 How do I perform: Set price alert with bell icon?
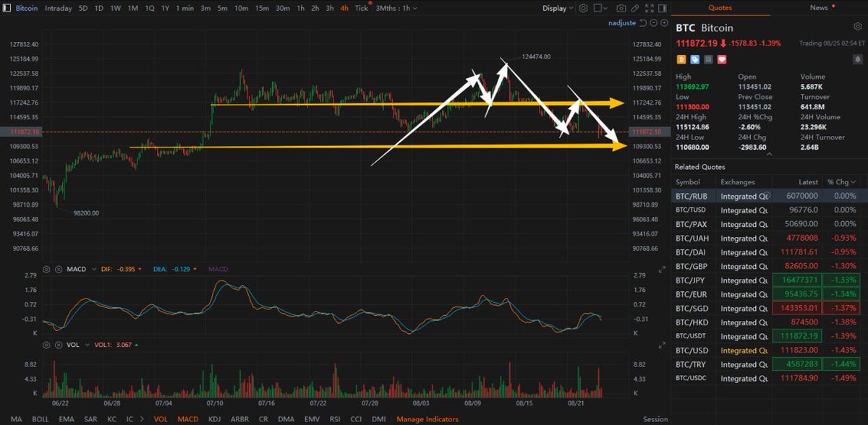pos(858,59)
